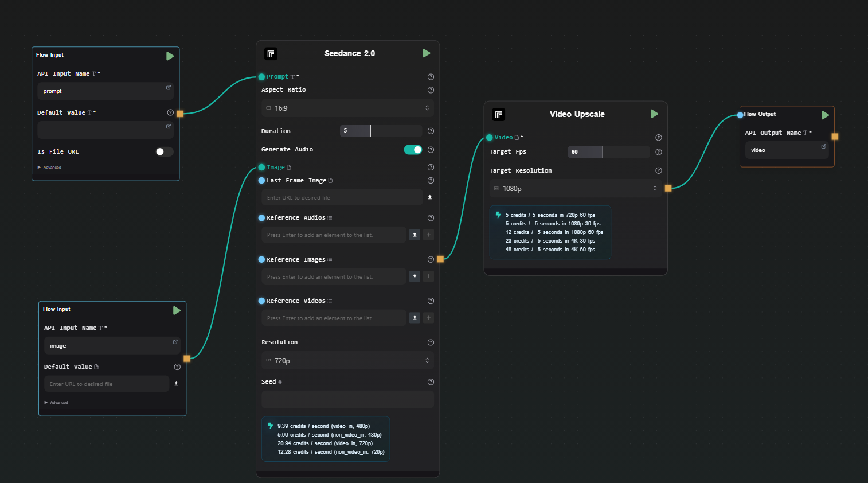
Task: Click help icon next to Aspect Ratio
Action: tap(431, 90)
